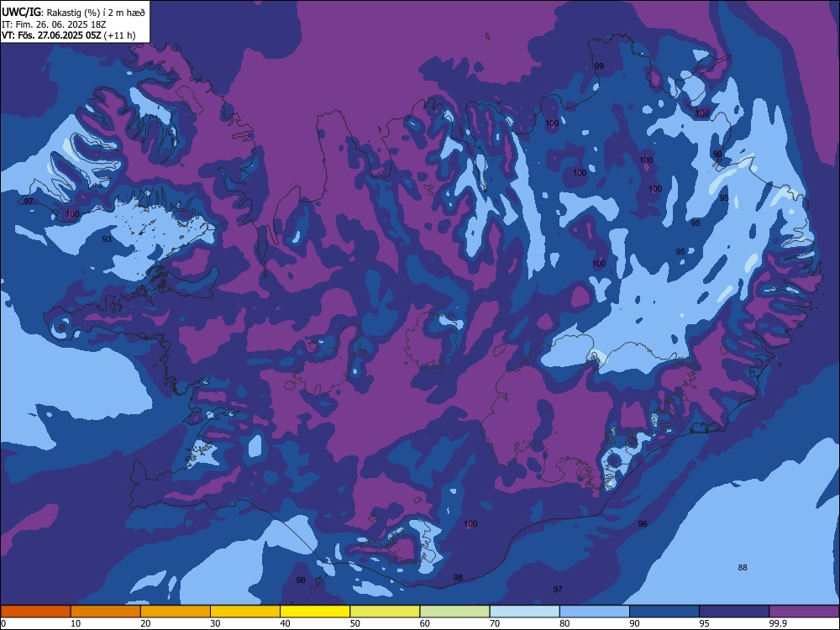
Task: Click the '20' legend tick label
Action: point(145,623)
